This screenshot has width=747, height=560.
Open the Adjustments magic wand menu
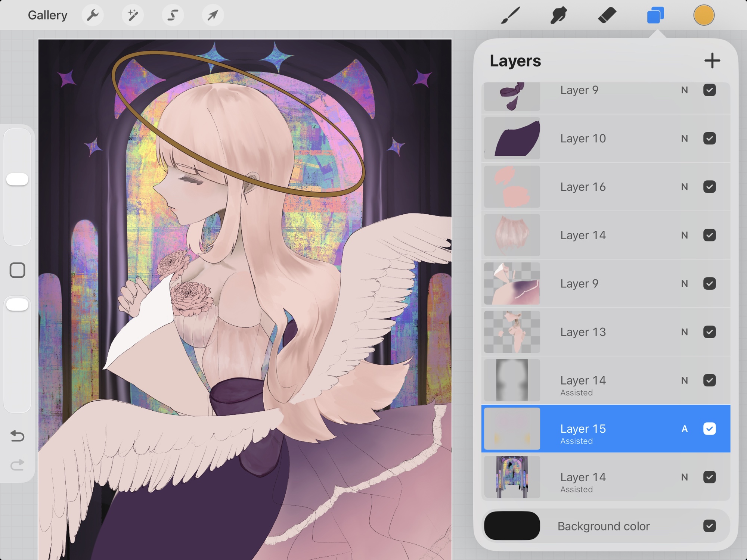point(133,15)
